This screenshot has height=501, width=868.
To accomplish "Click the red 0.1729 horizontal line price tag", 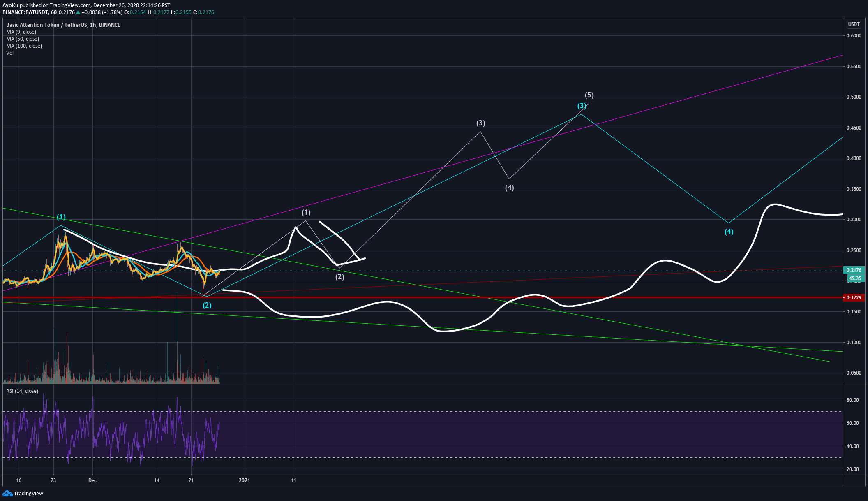I will [x=854, y=297].
